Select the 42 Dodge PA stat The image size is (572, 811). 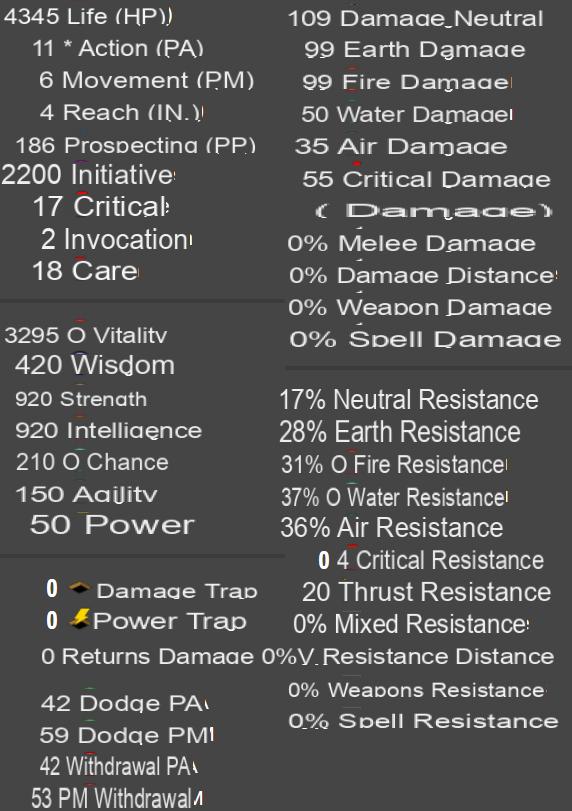pyautogui.click(x=125, y=703)
